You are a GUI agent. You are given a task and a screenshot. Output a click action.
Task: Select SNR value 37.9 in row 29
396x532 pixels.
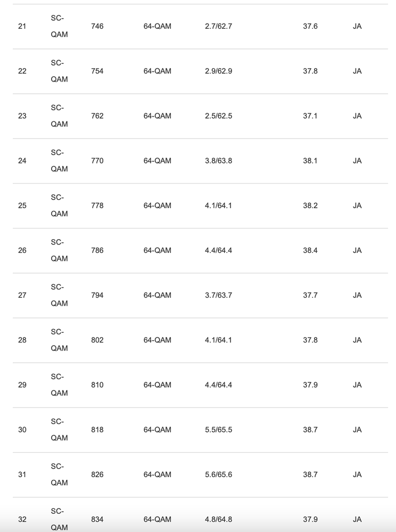coord(310,384)
